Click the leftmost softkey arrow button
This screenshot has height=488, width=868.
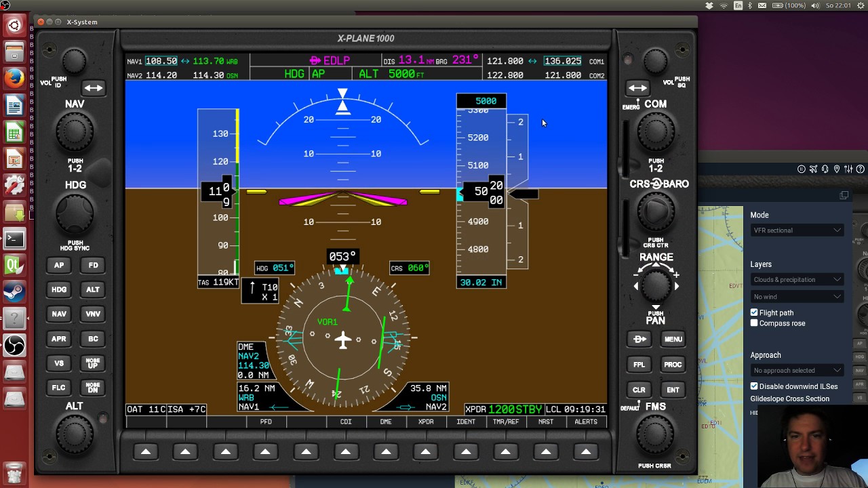click(x=146, y=452)
